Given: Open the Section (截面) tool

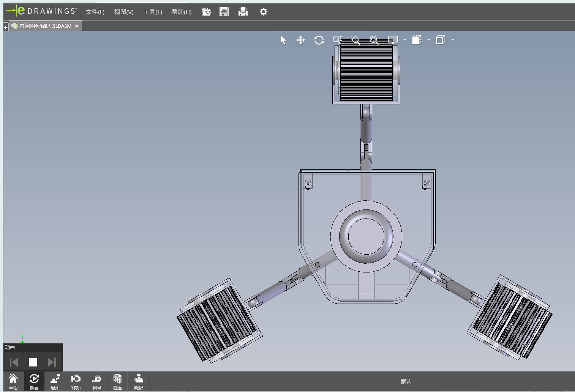Looking at the screenshot, I should coord(117,381).
